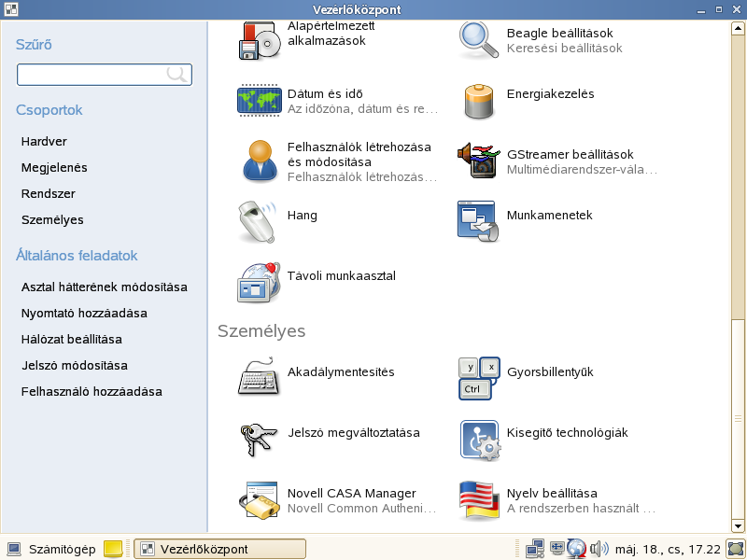Open Akadálymentesítés keyboard icon
This screenshot has height=560, width=747.
click(259, 376)
